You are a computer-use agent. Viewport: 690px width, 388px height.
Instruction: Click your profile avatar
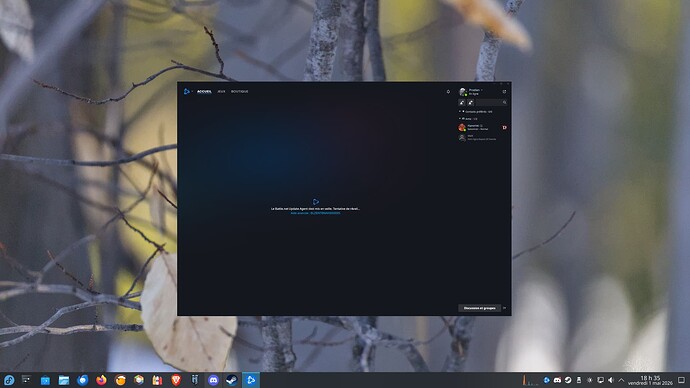[x=462, y=92]
